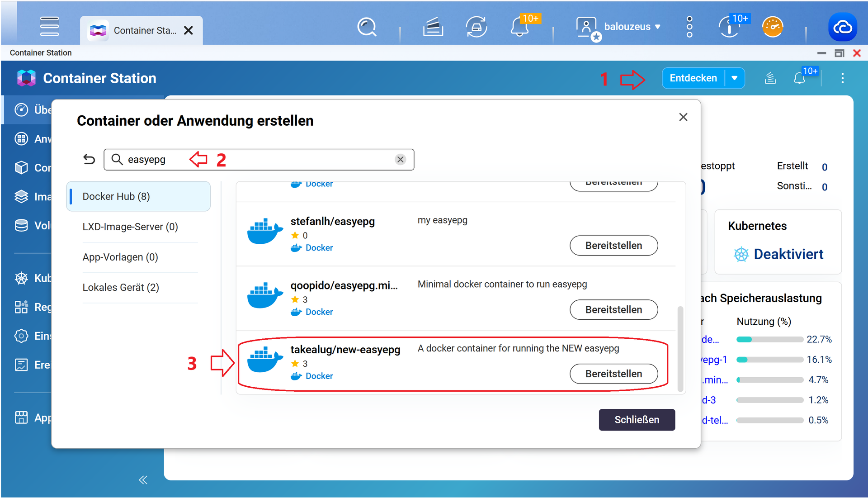Open the background tasks stack icon
868x498 pixels.
click(x=433, y=27)
